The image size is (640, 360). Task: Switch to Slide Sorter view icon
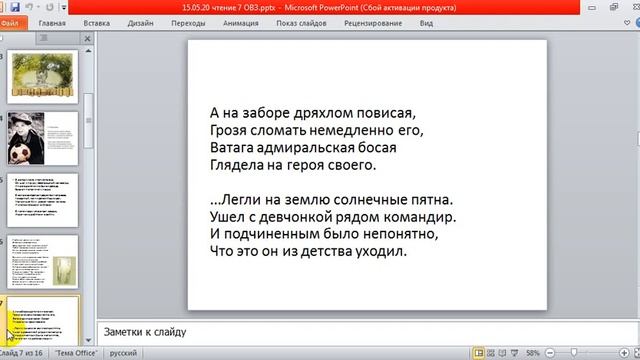491,353
